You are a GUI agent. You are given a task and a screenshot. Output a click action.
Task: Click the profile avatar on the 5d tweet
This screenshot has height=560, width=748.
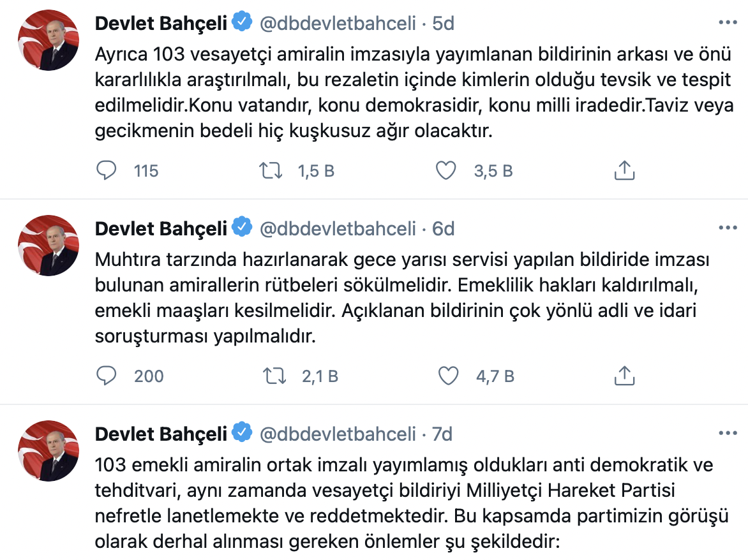point(49,40)
